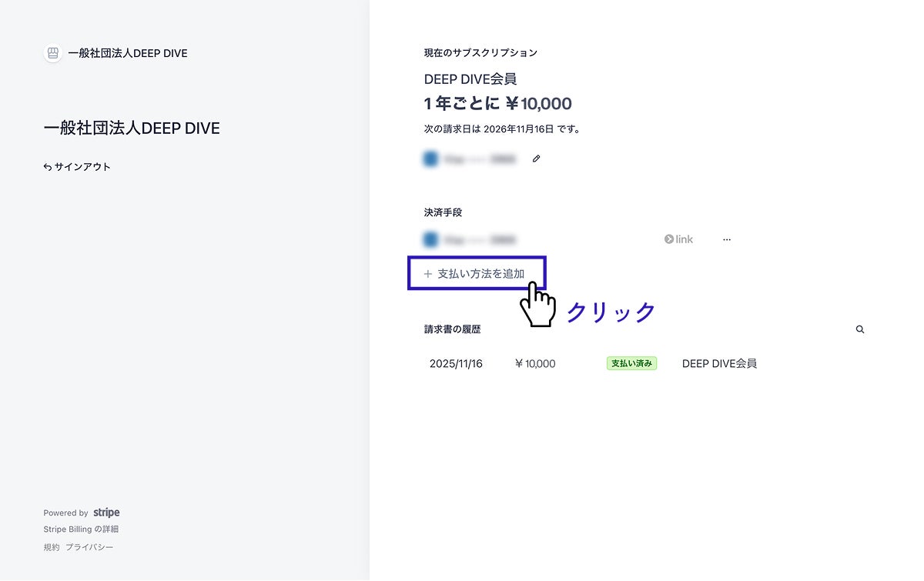Sign out using the サインアウト text
This screenshot has width=924, height=581.
82,167
